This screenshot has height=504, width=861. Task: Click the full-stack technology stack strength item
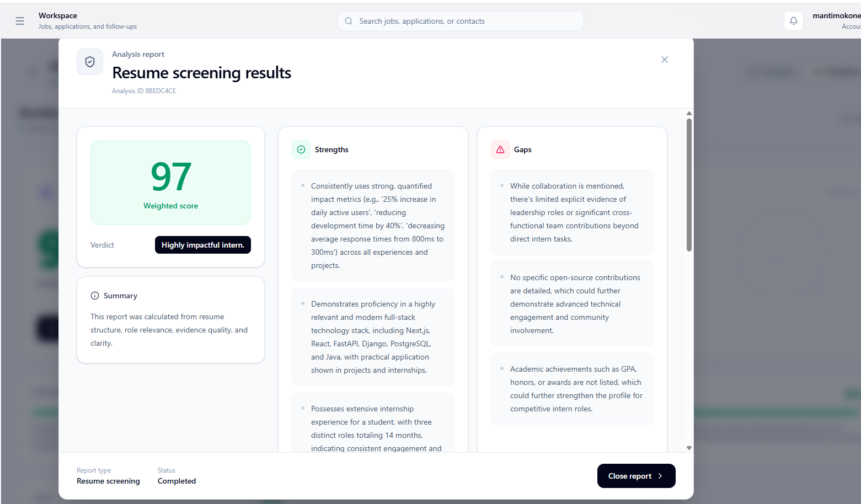[x=373, y=337]
